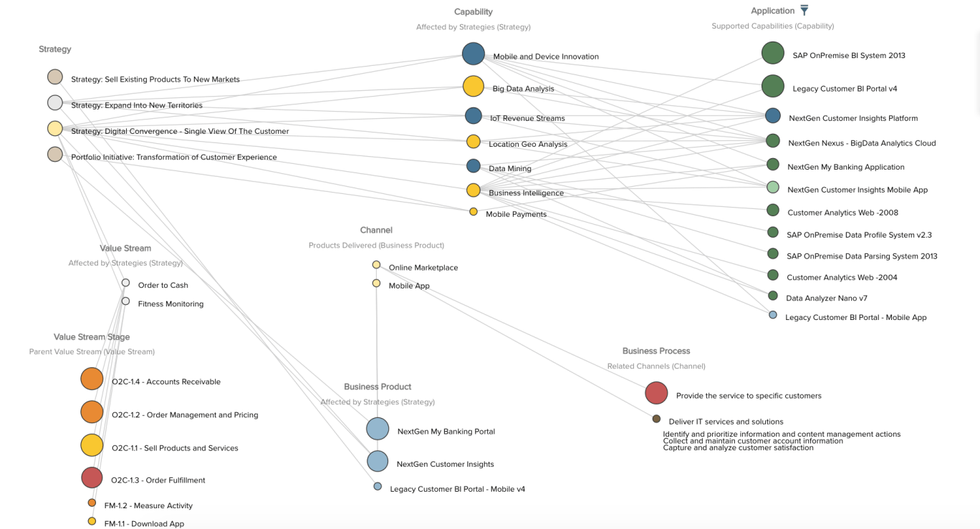Click the O2C-1.3 Order Fulfillment red node
The width and height of the screenshot is (980, 529).
coord(92,477)
